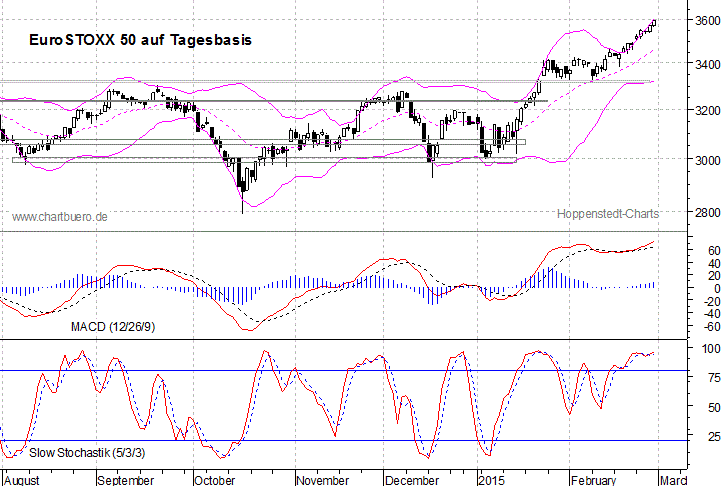The height and width of the screenshot is (486, 723).
Task: Click the stochastic axis value 100
Action: pyautogui.click(x=711, y=349)
